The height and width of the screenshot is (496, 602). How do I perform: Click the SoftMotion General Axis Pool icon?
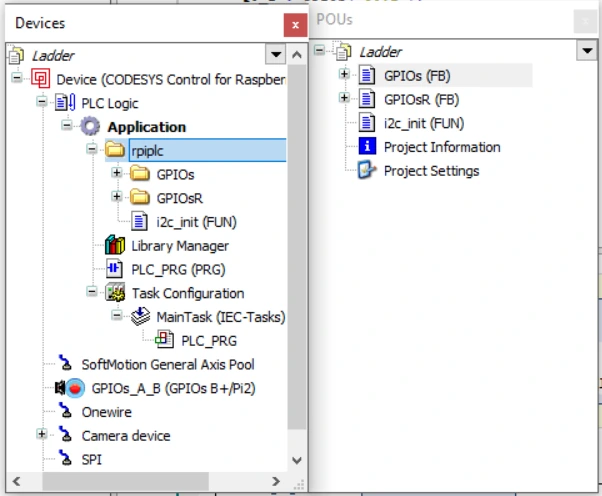pos(65,363)
